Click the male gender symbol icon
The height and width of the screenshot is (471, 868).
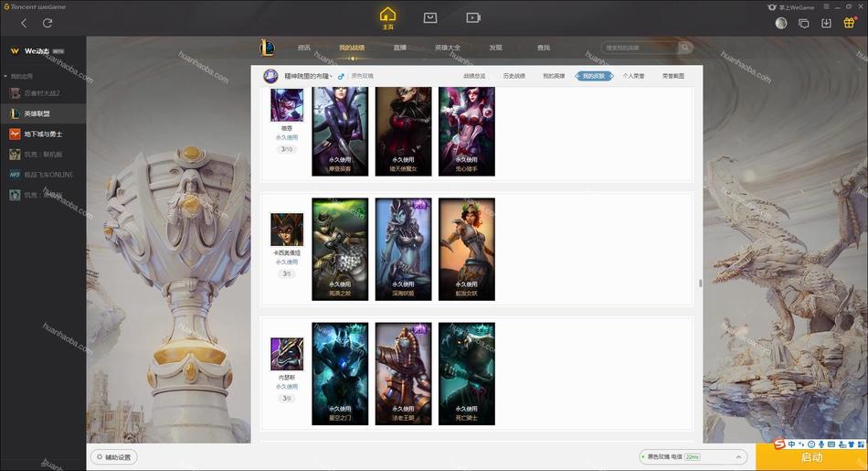tap(341, 77)
